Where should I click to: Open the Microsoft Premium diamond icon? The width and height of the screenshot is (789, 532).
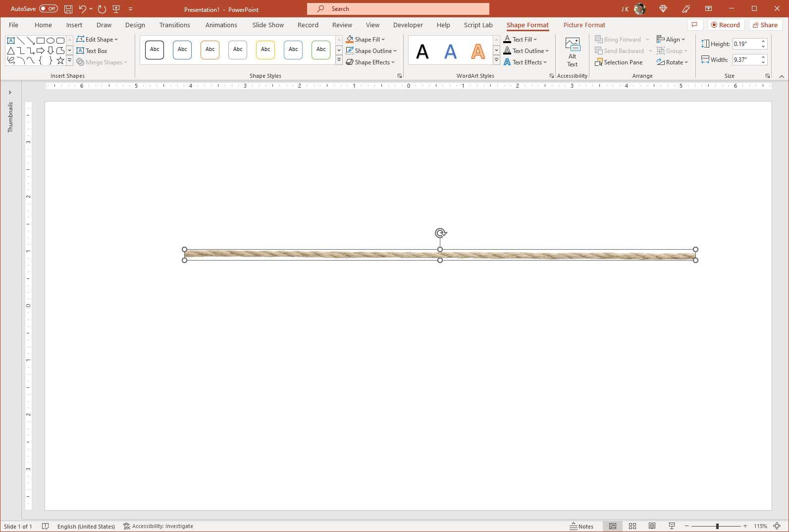tap(663, 9)
